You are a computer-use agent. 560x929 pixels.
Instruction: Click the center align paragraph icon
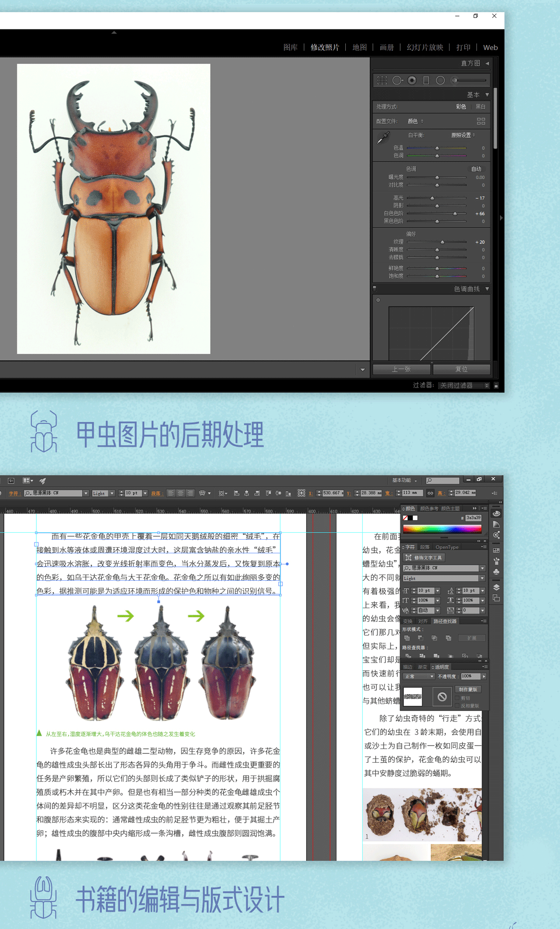click(180, 493)
